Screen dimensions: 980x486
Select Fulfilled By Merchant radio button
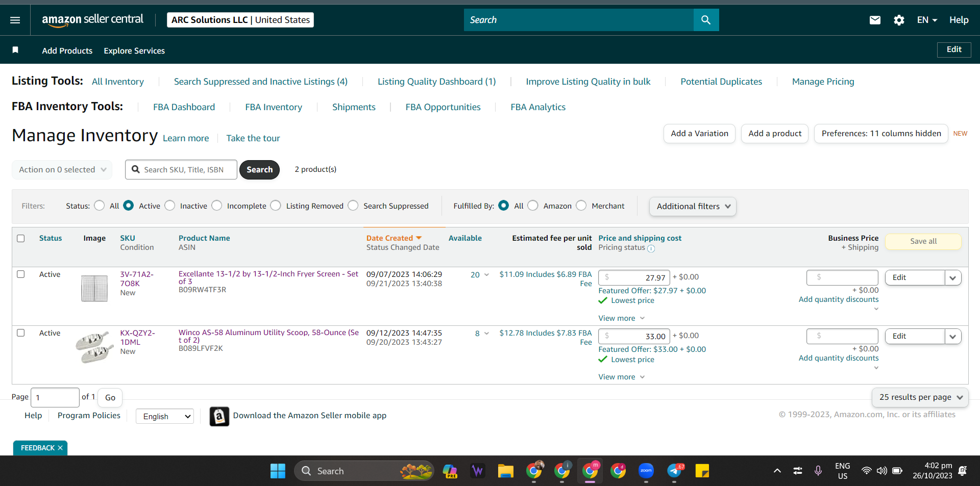581,206
